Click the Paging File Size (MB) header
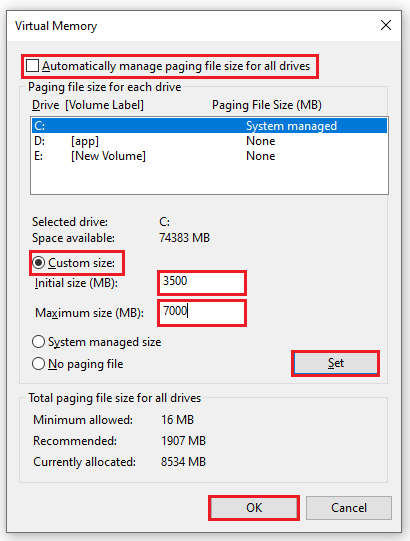 tap(267, 105)
